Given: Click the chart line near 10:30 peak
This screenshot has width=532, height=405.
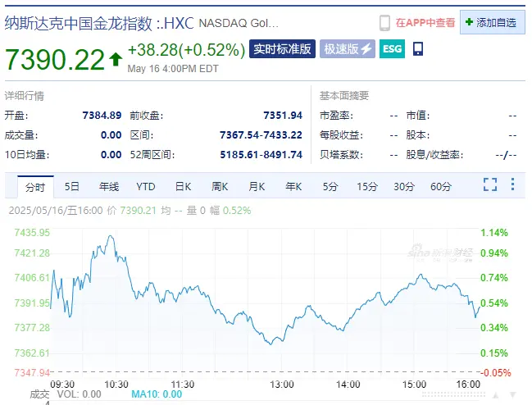Looking at the screenshot, I should 110,237.
